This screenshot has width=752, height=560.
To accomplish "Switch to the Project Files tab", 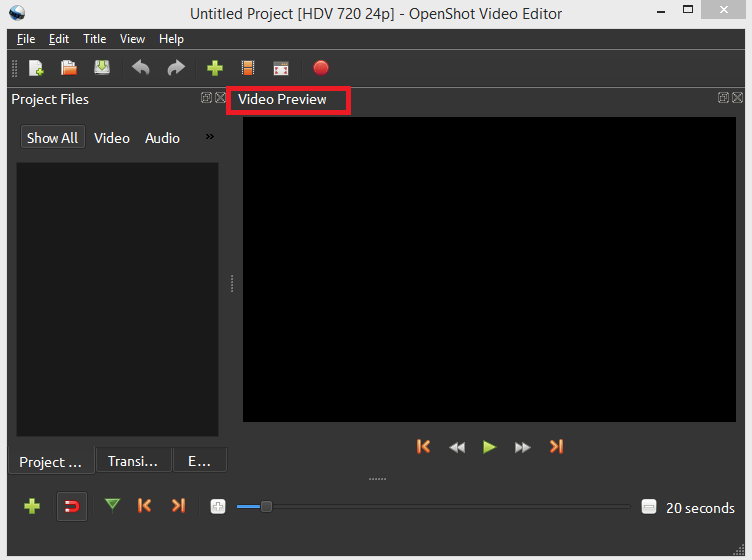I will (x=51, y=461).
